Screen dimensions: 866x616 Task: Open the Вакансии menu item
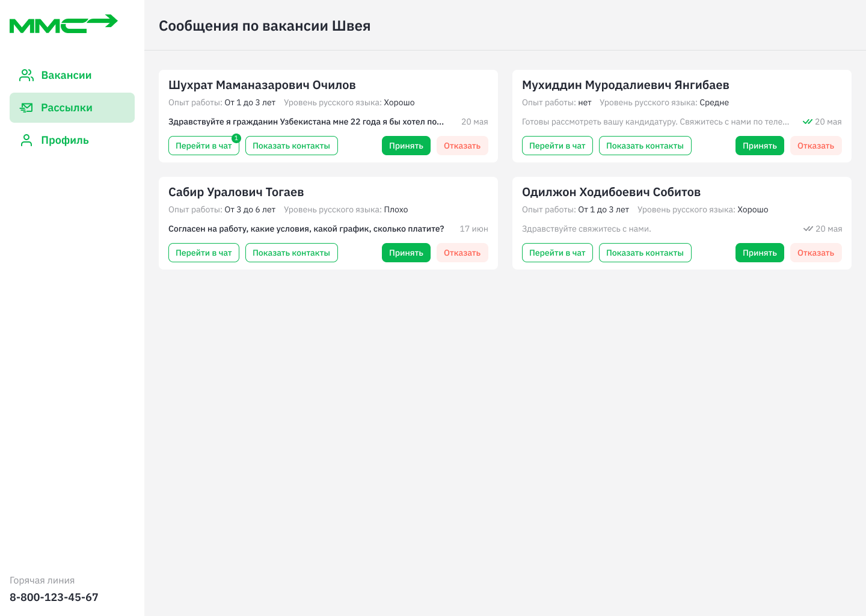point(66,75)
